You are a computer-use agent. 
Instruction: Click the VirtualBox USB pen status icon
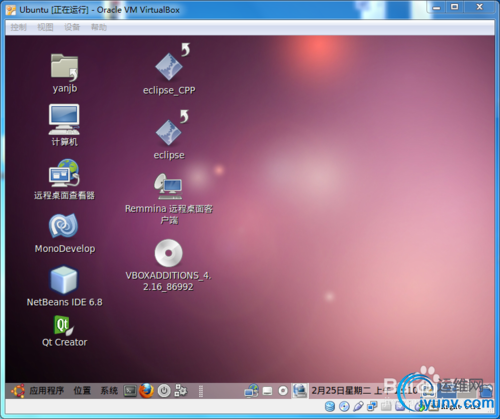click(358, 406)
